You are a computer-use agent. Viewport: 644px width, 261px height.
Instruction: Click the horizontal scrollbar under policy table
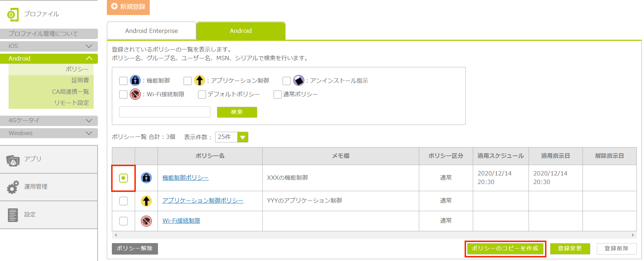point(374,235)
